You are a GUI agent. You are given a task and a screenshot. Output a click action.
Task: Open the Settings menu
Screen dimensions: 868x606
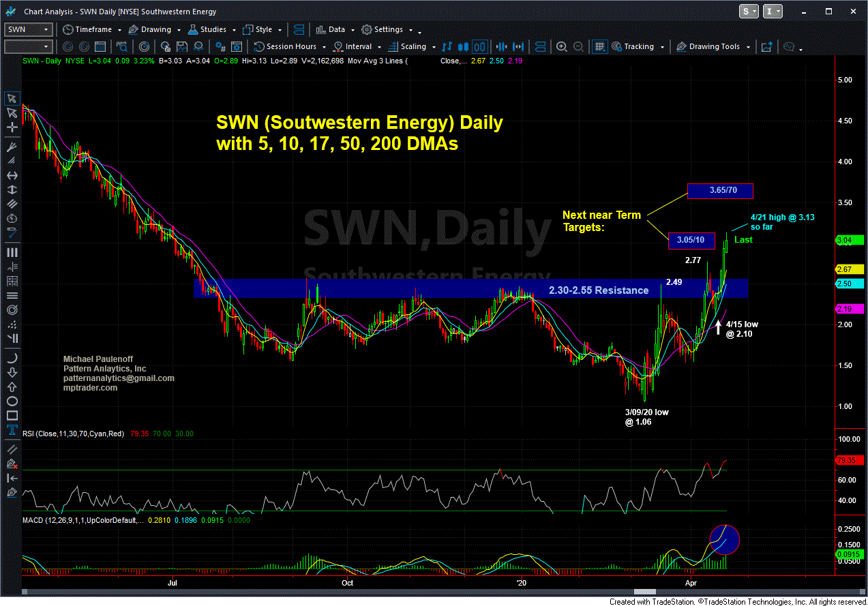(386, 30)
